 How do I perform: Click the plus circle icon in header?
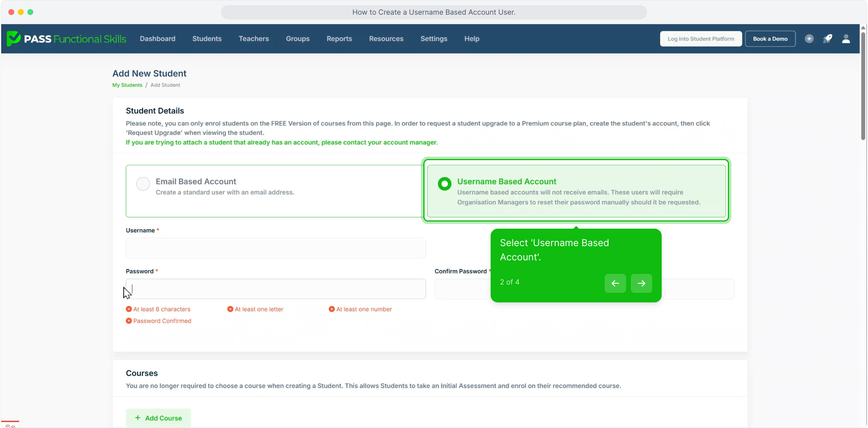[809, 39]
